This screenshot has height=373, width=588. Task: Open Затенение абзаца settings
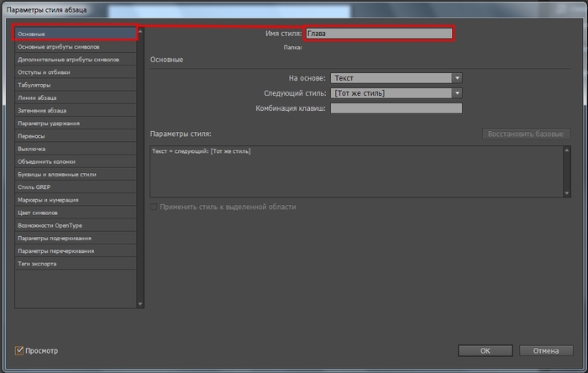click(74, 110)
